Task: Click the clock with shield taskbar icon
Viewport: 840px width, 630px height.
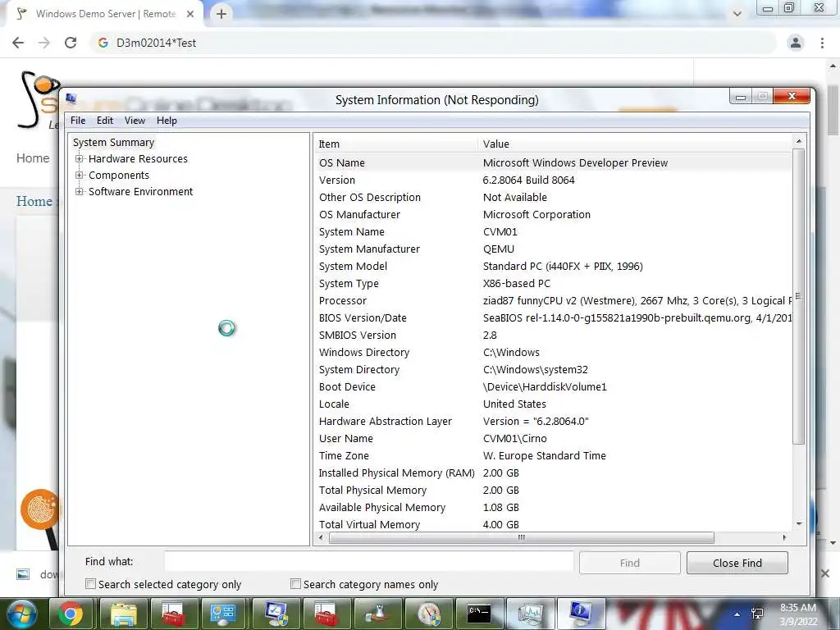Action: pyautogui.click(x=428, y=614)
